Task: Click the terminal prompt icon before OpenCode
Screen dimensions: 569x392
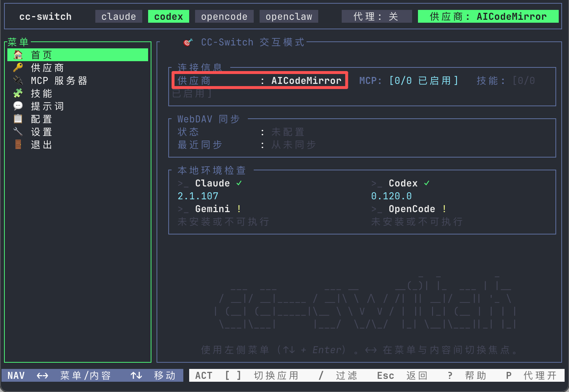Action: pos(377,209)
